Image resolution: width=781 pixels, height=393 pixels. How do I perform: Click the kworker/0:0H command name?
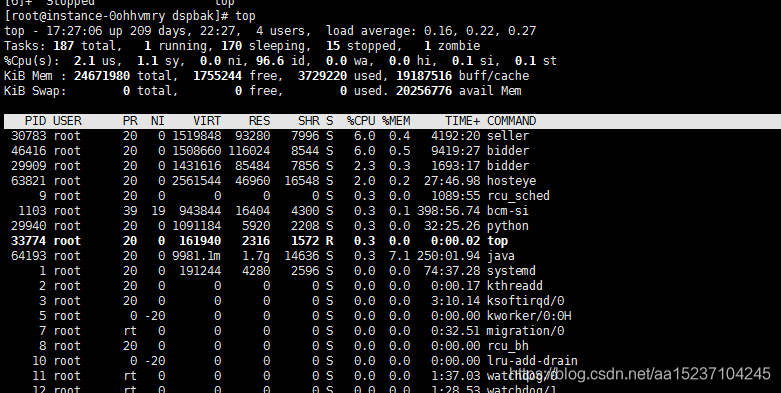tap(529, 316)
